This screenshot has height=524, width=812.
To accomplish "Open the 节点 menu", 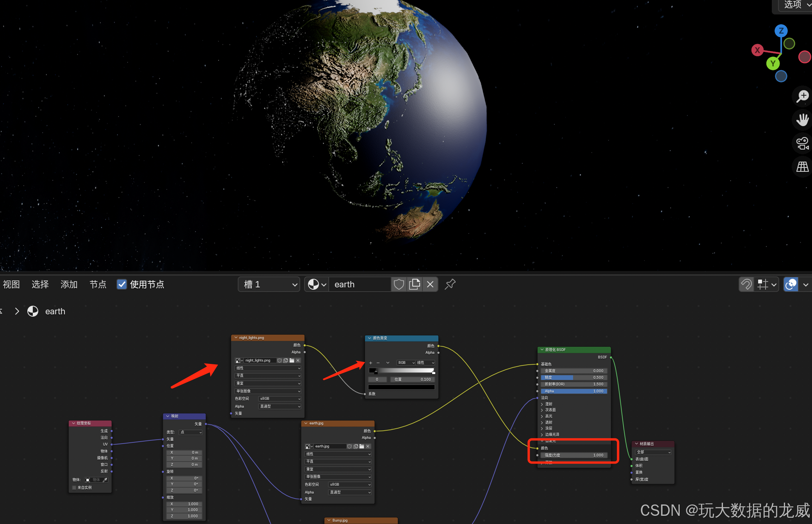I will pyautogui.click(x=98, y=284).
